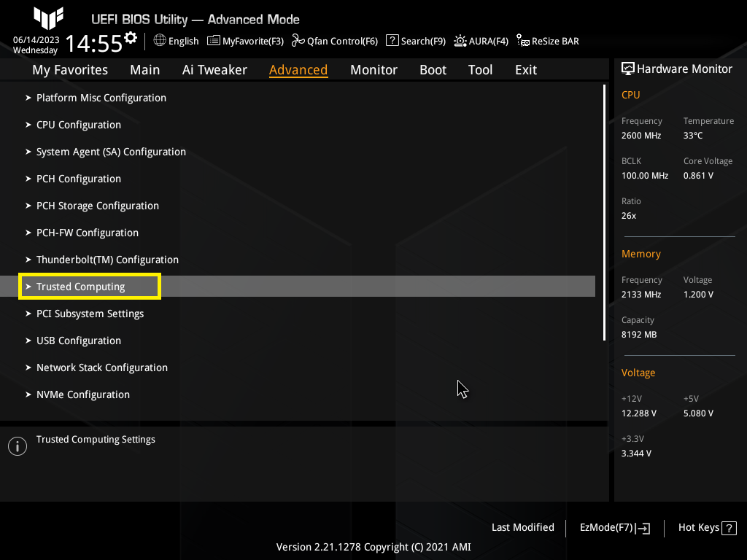The image size is (747, 560).
Task: Expand PCH-FW Configuration arrow
Action: (x=28, y=233)
